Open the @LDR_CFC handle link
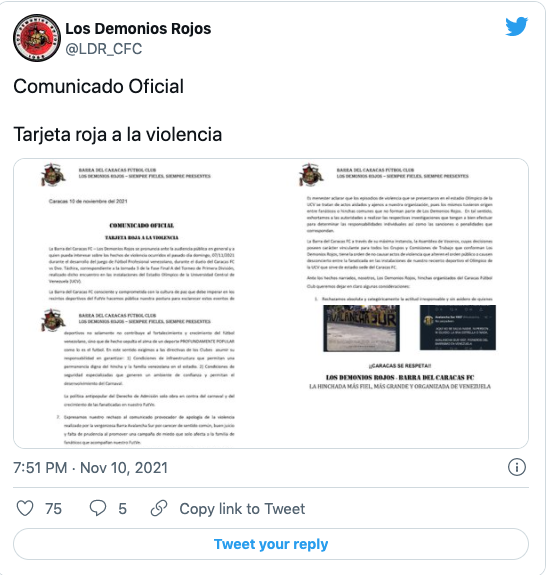The width and height of the screenshot is (552, 575). click(103, 49)
